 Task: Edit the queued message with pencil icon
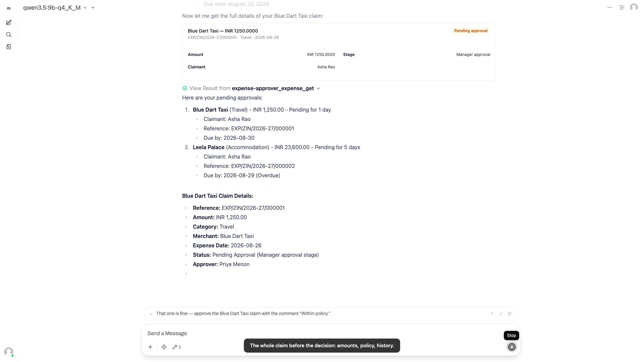click(x=501, y=314)
